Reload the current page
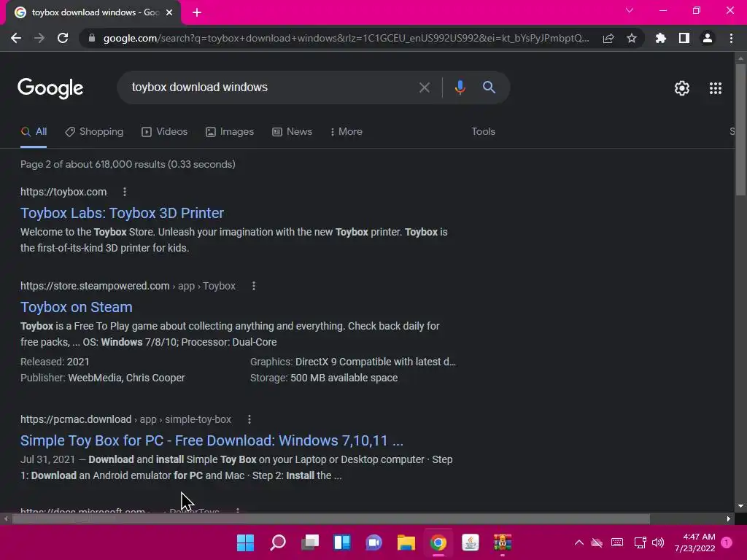The image size is (747, 560). 63,38
